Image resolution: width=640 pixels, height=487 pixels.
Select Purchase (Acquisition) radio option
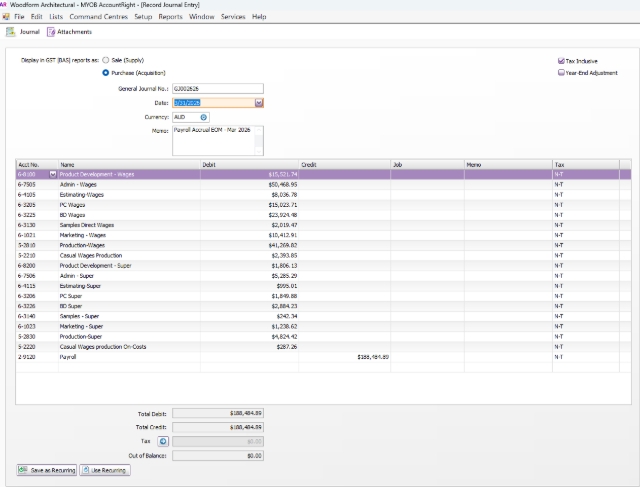106,73
